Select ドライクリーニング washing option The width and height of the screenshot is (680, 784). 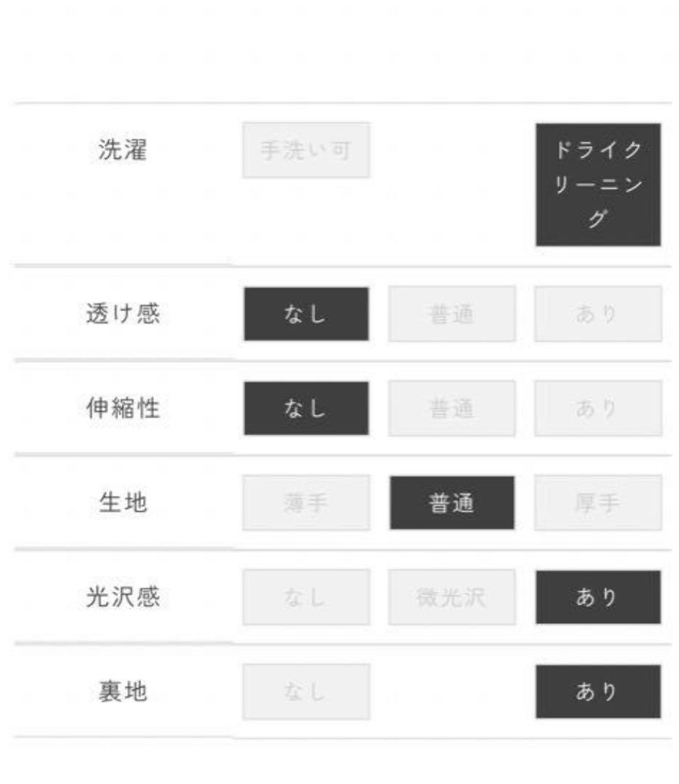[598, 184]
